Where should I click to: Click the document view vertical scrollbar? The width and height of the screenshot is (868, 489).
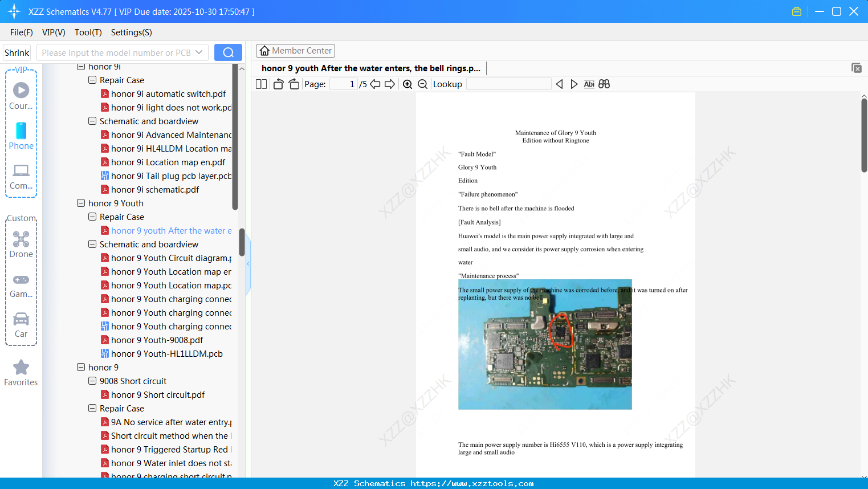[x=864, y=136]
